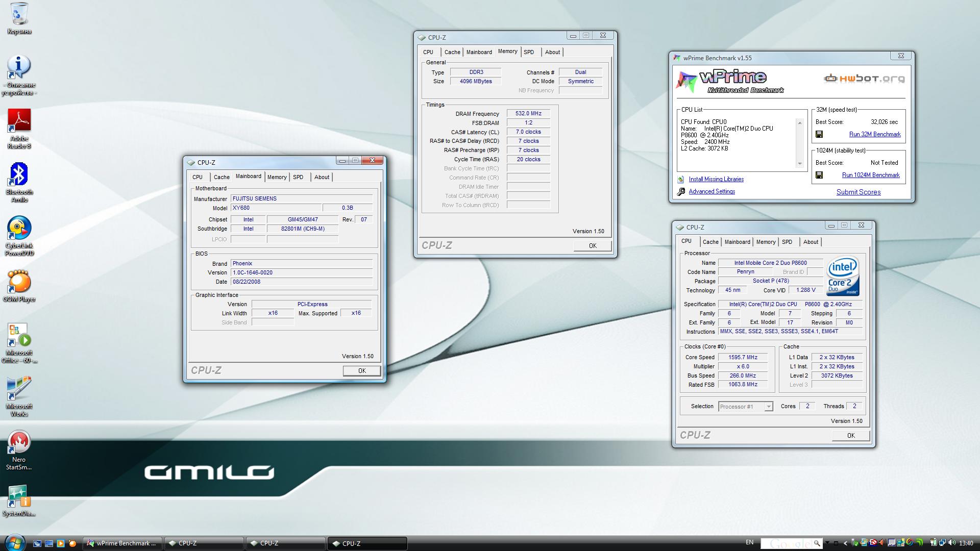Open Memory tab in the processor CPU-Z window
Screen dimensions: 980x551
(x=766, y=242)
